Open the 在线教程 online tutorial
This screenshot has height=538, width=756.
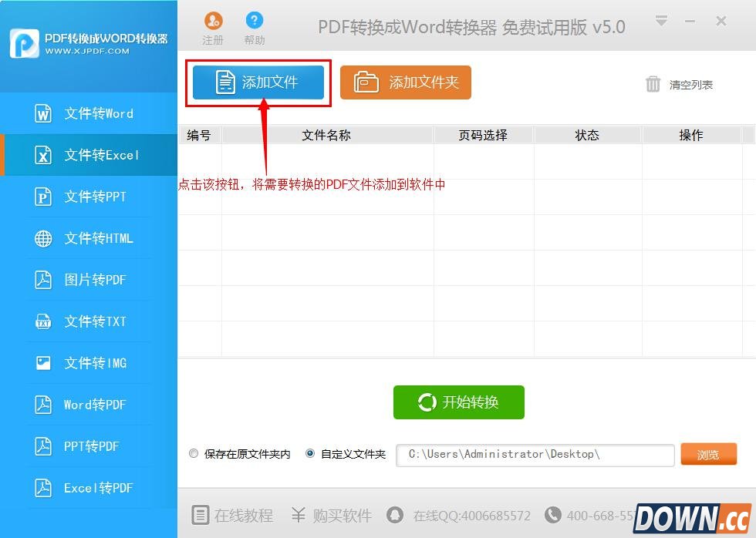coord(231,516)
